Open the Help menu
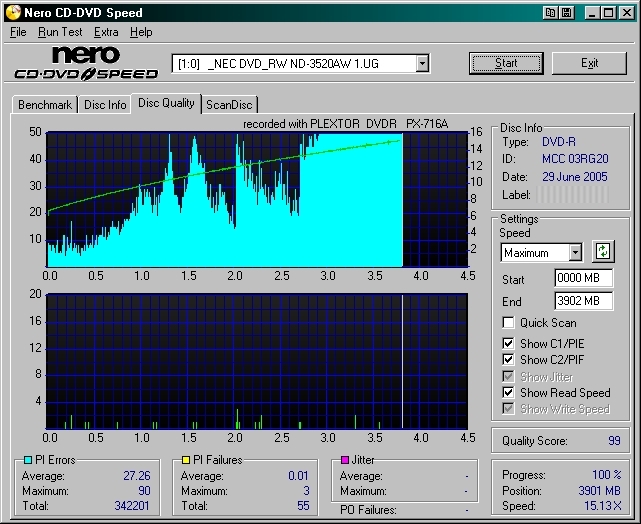This screenshot has height=524, width=641. click(141, 32)
